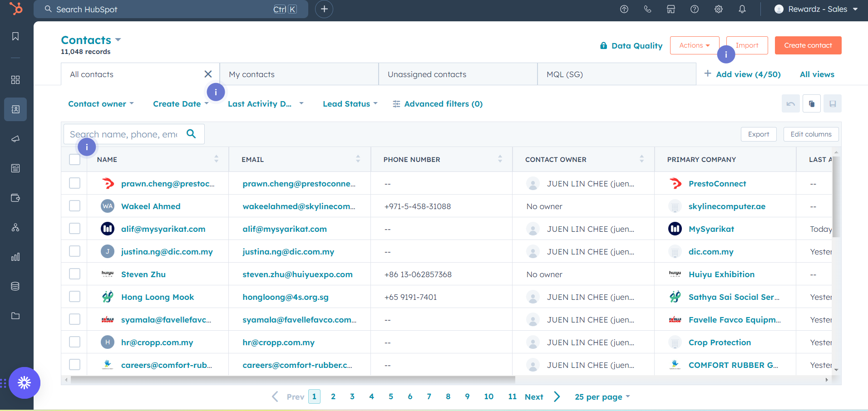Open the reporting bar chart icon
868x411 pixels.
point(15,257)
